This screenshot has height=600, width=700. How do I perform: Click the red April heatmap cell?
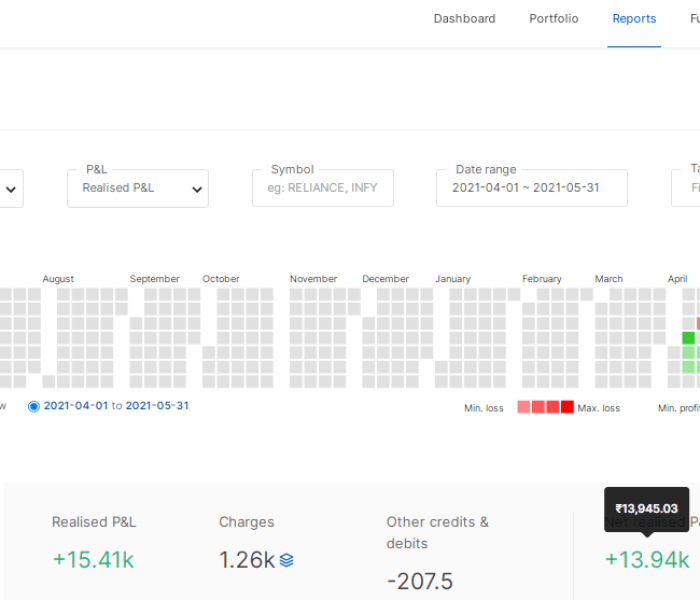[x=698, y=323]
